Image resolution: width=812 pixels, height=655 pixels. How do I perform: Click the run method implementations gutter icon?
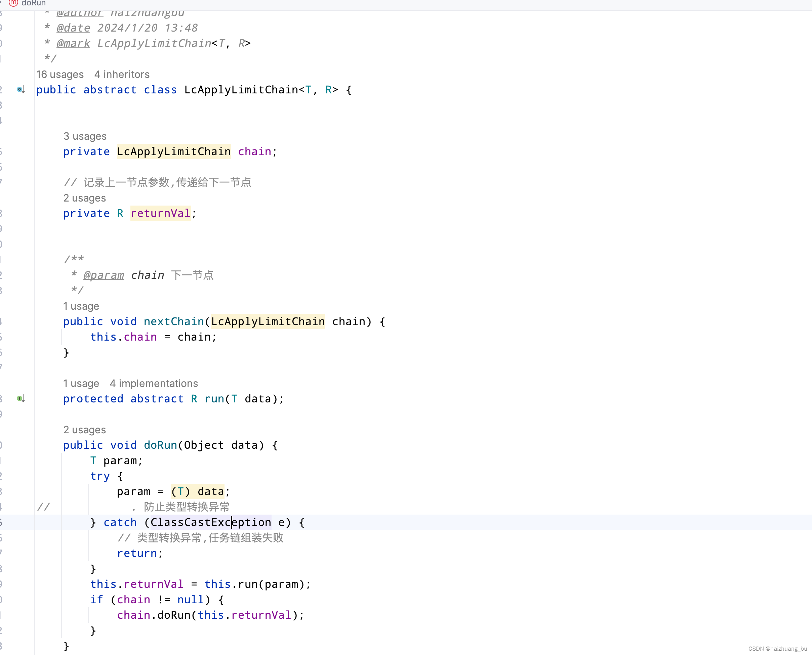click(x=21, y=398)
